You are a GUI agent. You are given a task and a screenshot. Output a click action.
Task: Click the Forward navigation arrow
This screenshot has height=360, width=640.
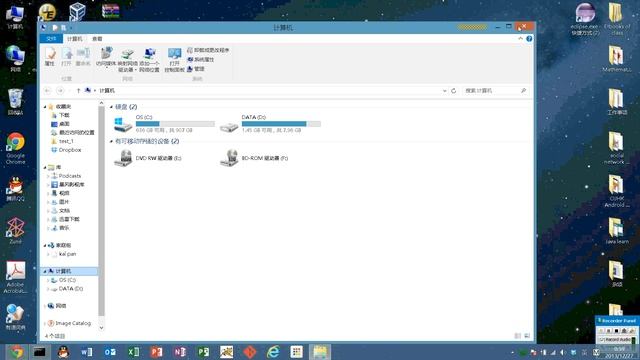(x=60, y=91)
